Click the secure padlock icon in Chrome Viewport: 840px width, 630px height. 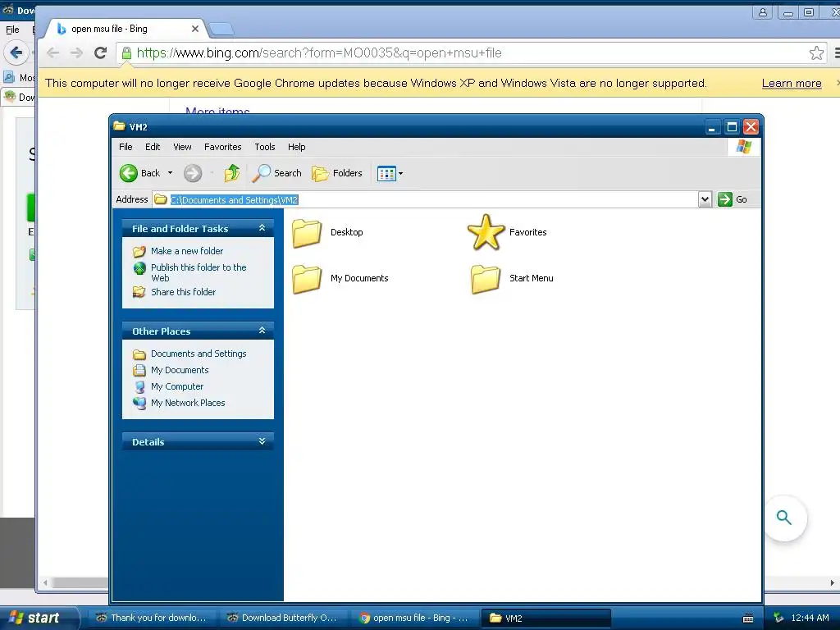coord(126,52)
